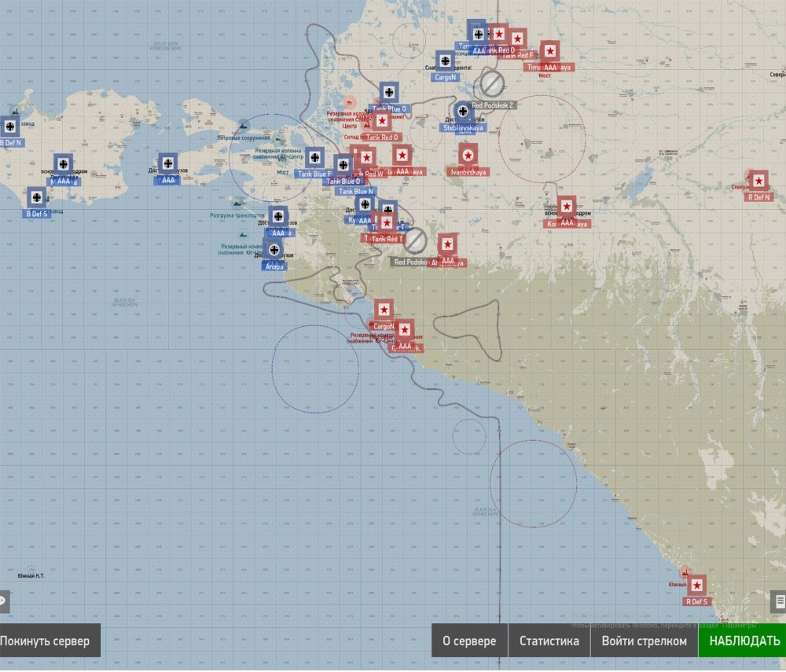Select the B Def S blue airfield marker
This screenshot has height=672, width=786.
(x=37, y=198)
